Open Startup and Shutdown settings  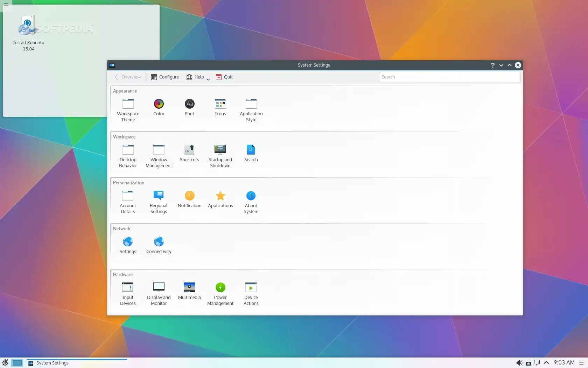[220, 154]
